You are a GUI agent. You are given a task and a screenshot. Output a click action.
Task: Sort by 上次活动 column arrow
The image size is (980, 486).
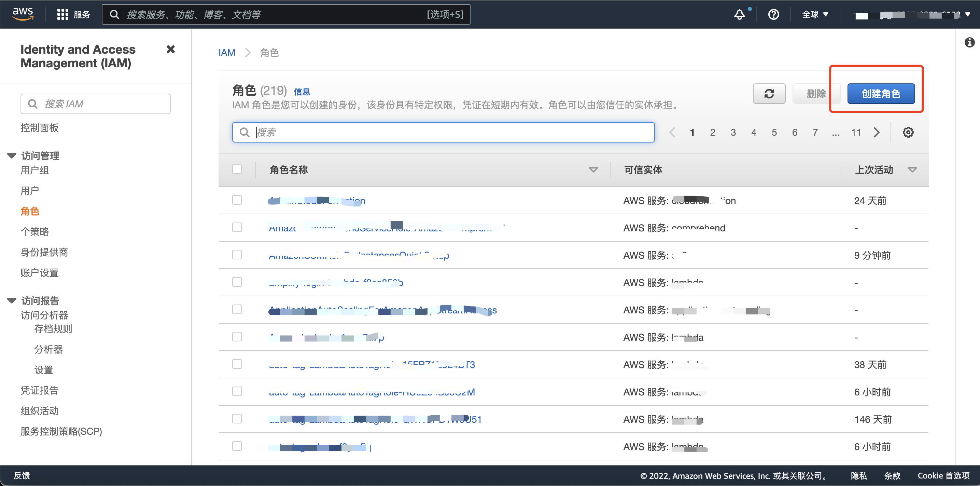tap(912, 170)
